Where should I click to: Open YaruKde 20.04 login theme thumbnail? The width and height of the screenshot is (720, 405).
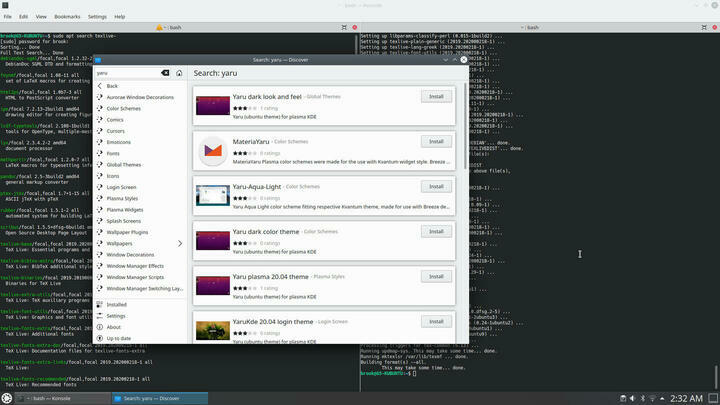(213, 331)
